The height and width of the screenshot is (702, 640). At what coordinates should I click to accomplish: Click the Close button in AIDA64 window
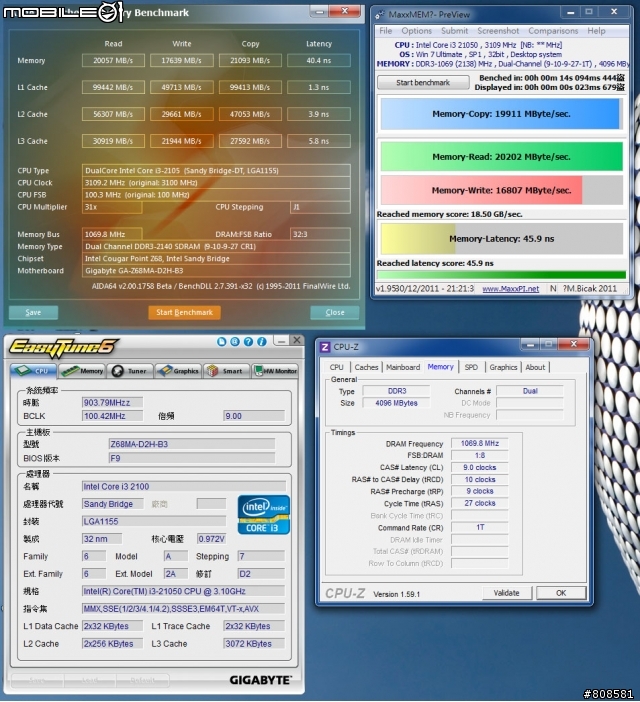335,312
